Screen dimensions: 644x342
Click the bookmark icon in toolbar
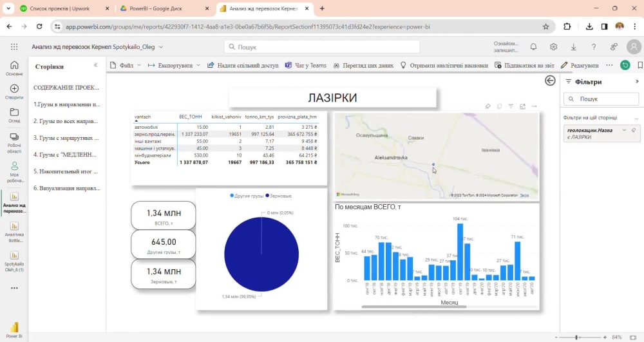[x=640, y=65]
